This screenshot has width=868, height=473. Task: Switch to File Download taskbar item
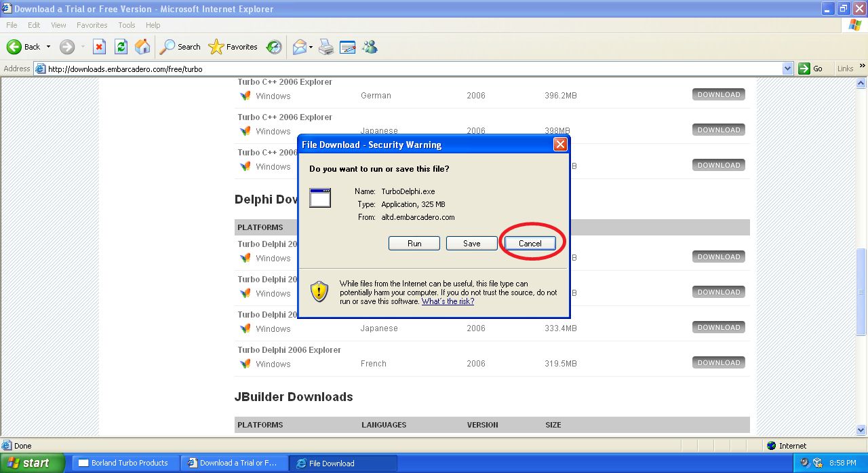click(343, 463)
